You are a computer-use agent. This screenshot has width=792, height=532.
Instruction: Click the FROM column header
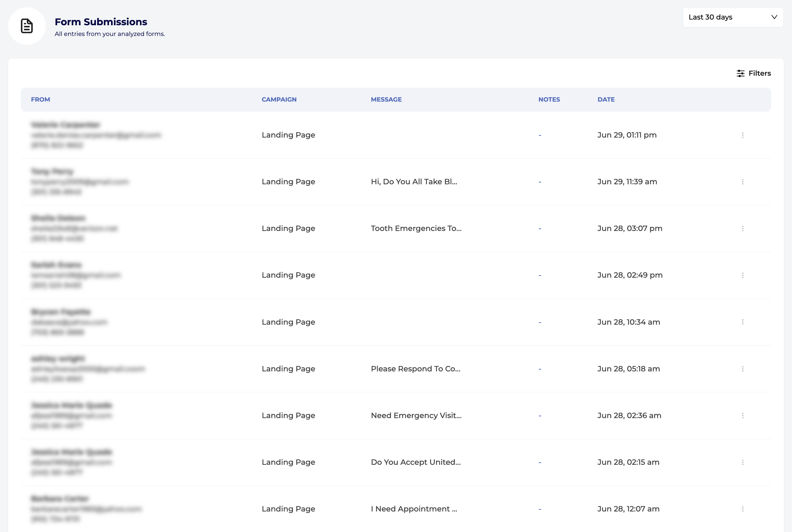click(x=40, y=99)
